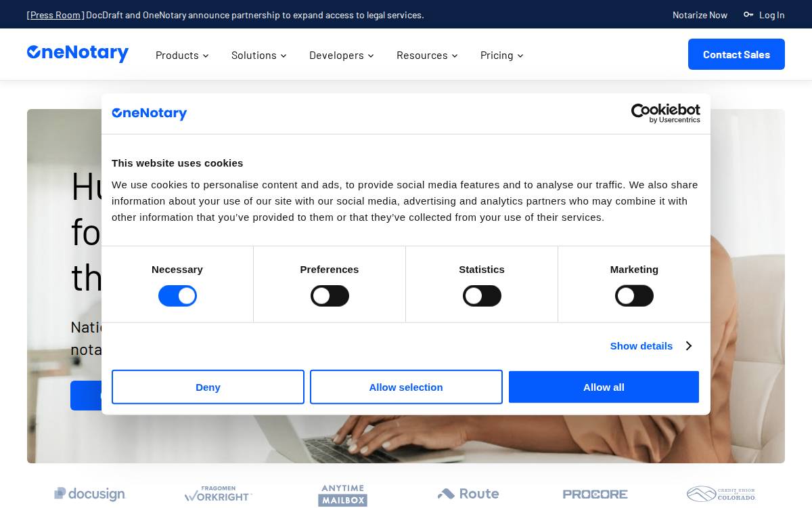Click the Route partner logo
This screenshot has width=812, height=508.
tap(468, 494)
